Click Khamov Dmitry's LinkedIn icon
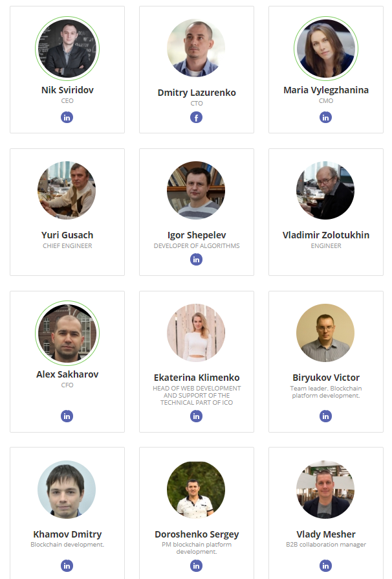Viewport: 392px width, 579px height. click(67, 565)
